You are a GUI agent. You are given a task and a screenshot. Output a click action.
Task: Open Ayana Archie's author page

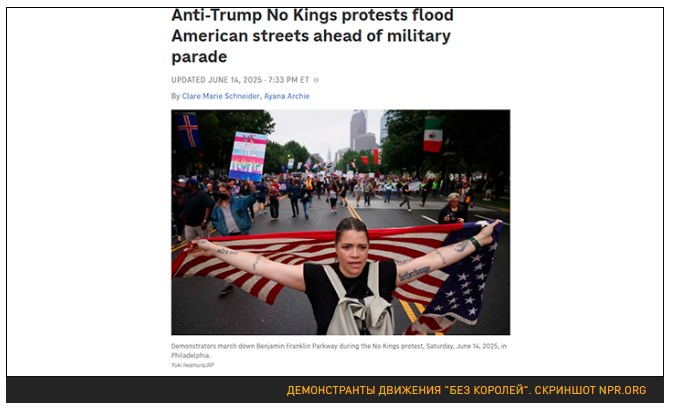[x=287, y=96]
